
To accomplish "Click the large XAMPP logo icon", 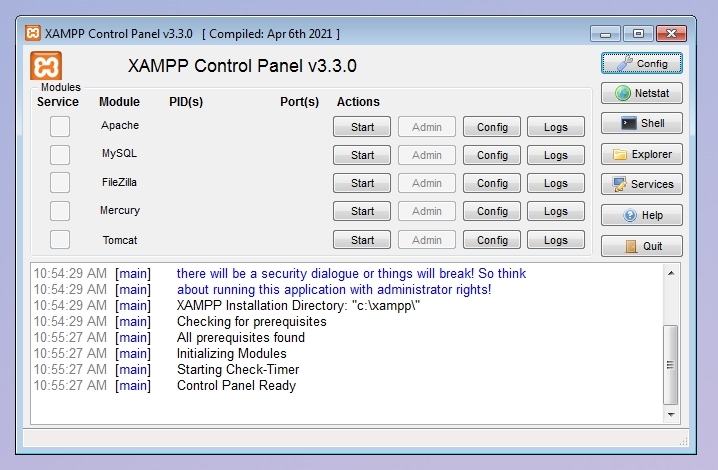I will (x=46, y=66).
